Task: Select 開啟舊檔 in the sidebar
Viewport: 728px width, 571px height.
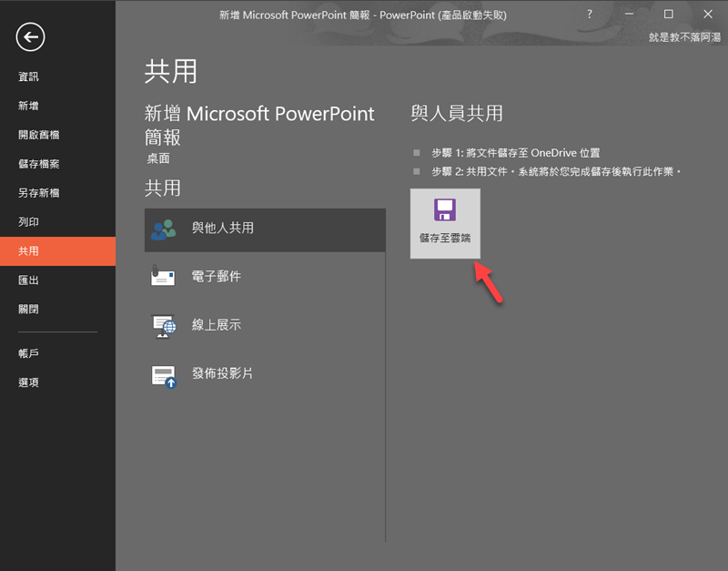Action: (39, 136)
